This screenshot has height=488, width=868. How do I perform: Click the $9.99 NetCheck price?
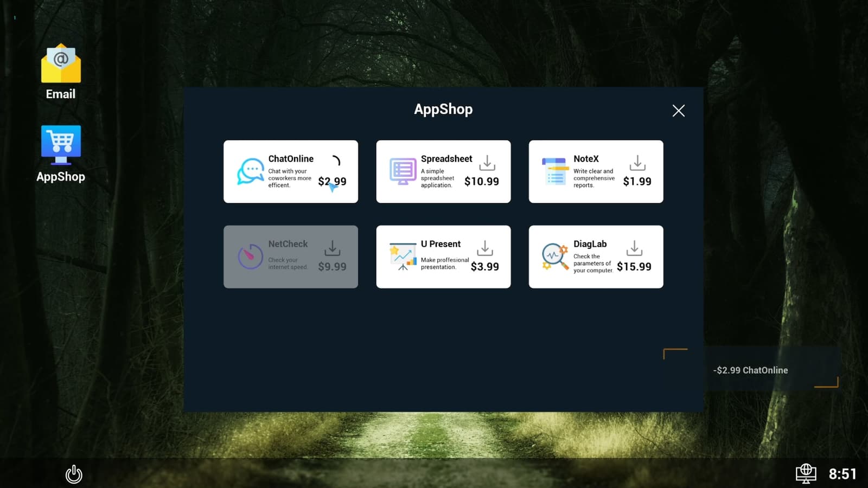coord(332,267)
